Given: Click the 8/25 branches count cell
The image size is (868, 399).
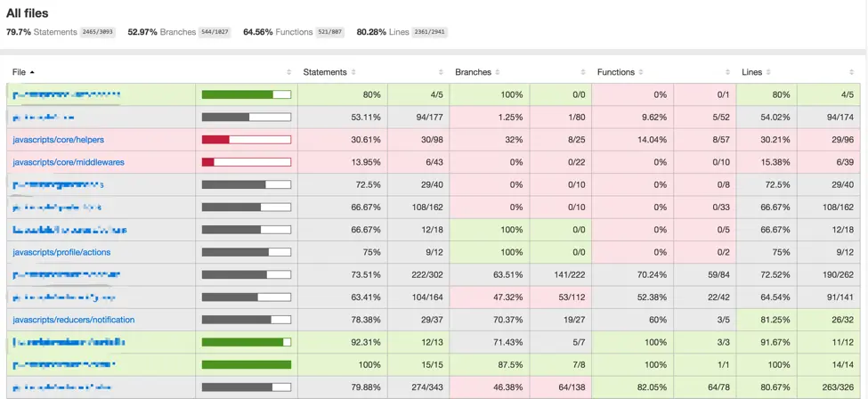Looking at the screenshot, I should pos(560,140).
